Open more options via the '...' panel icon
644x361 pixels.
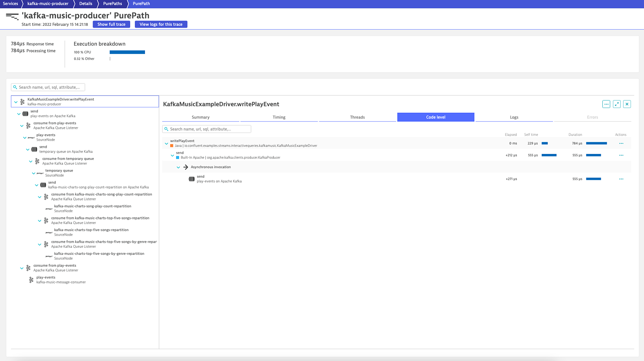click(606, 104)
